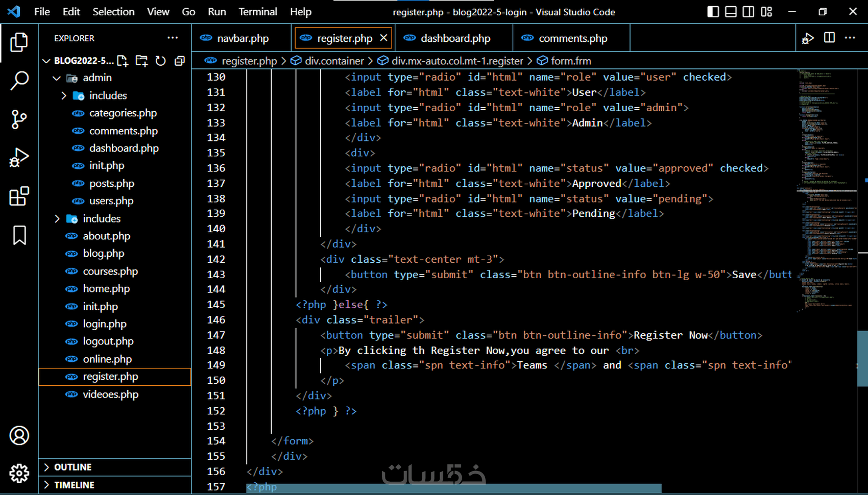Open the Extensions view
Viewport: 868px width, 495px height.
pos(19,196)
